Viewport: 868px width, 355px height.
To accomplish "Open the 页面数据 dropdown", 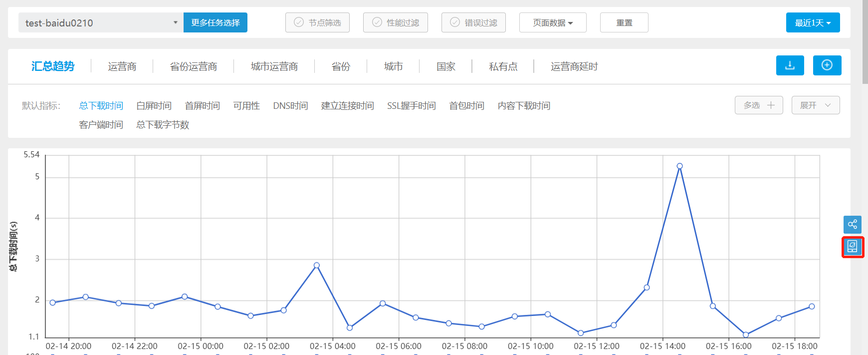I will tap(552, 23).
